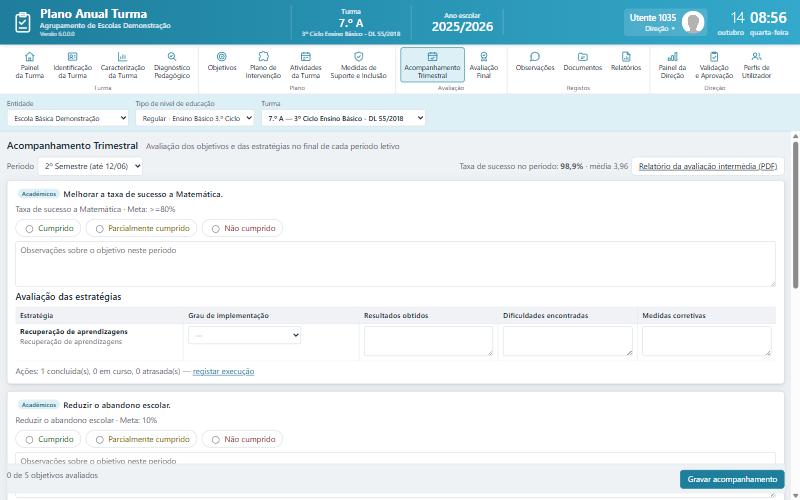Open Avaliação Final award icon

(484, 56)
